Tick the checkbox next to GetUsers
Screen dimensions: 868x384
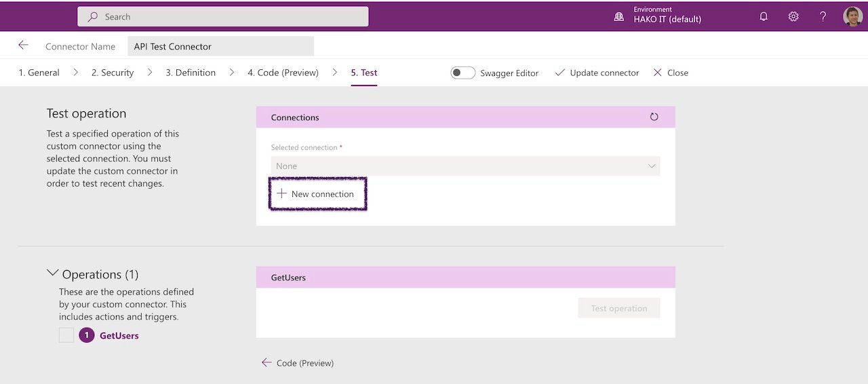click(x=66, y=335)
